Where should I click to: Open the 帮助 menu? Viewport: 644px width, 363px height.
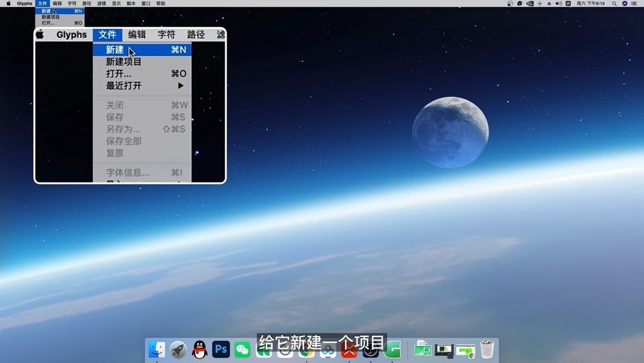pos(160,3)
